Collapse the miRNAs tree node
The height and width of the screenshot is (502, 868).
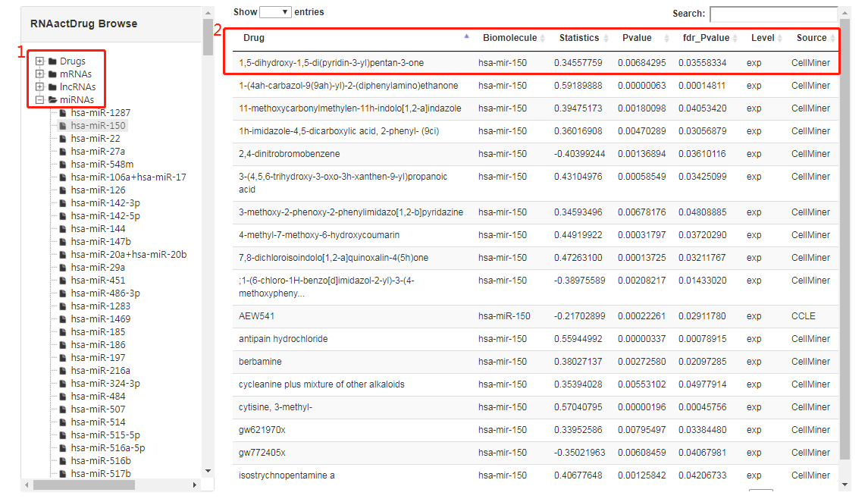pos(39,99)
